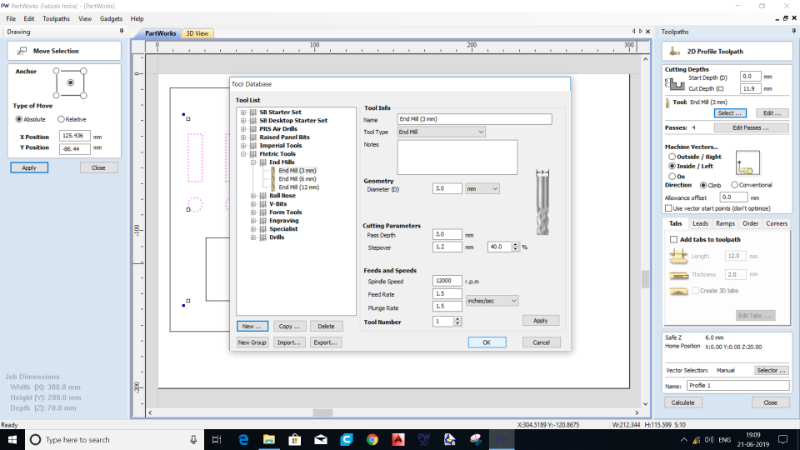Viewport: 800px width, 450px height.
Task: Check Add tabs to toolpath
Action: 673,239
